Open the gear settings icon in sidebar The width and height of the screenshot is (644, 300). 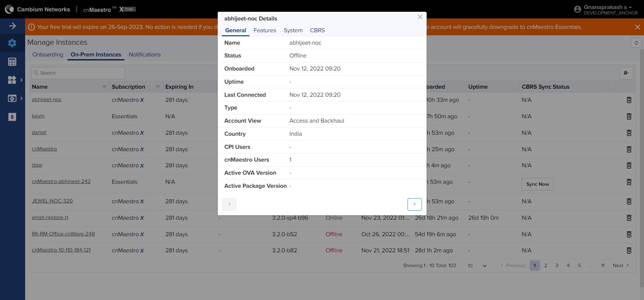(x=12, y=43)
